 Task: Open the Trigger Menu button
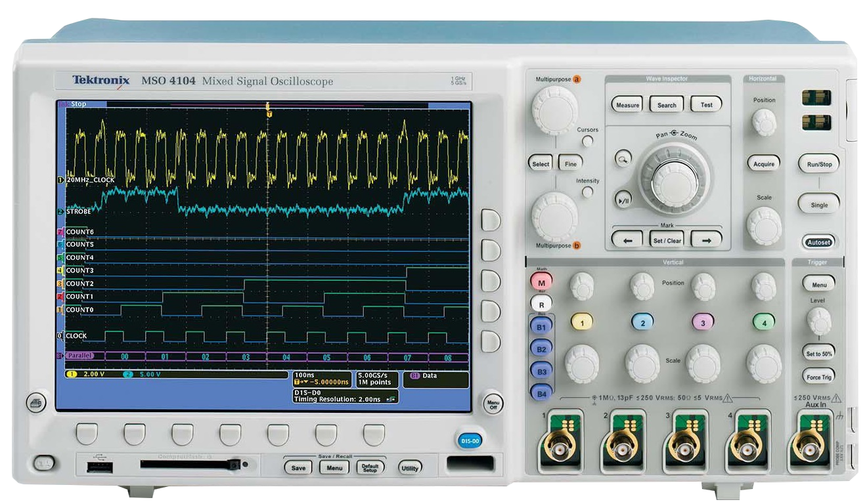819,284
